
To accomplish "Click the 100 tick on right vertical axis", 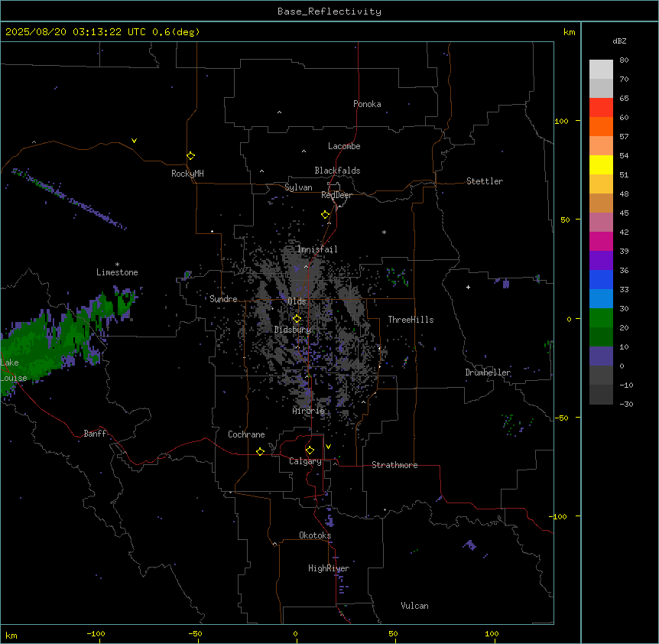I will (562, 121).
